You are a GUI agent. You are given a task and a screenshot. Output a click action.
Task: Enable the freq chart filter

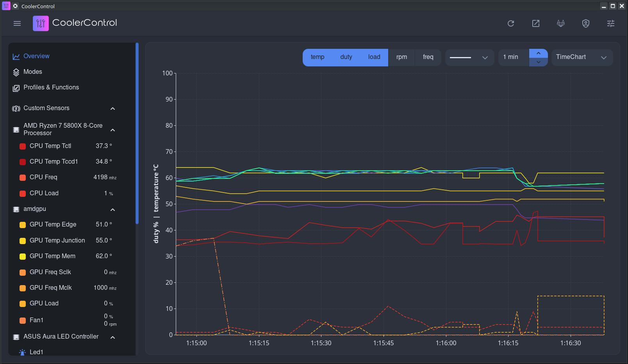click(x=428, y=57)
